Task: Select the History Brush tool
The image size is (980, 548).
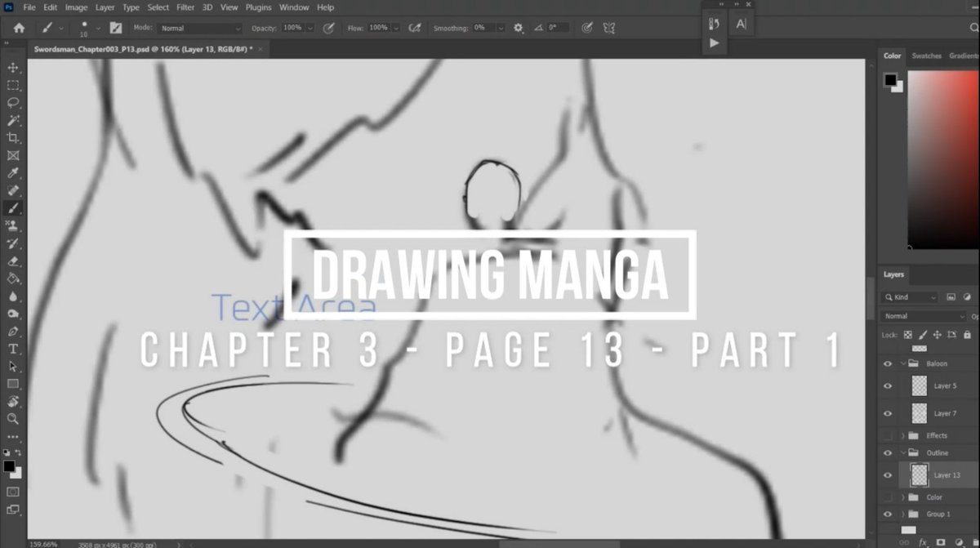Action: pos(13,243)
